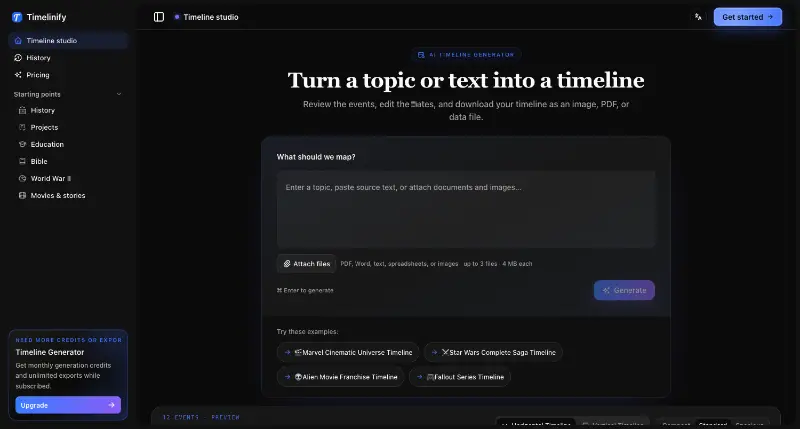
Task: Click the Education graduation cap icon
Action: (22, 144)
